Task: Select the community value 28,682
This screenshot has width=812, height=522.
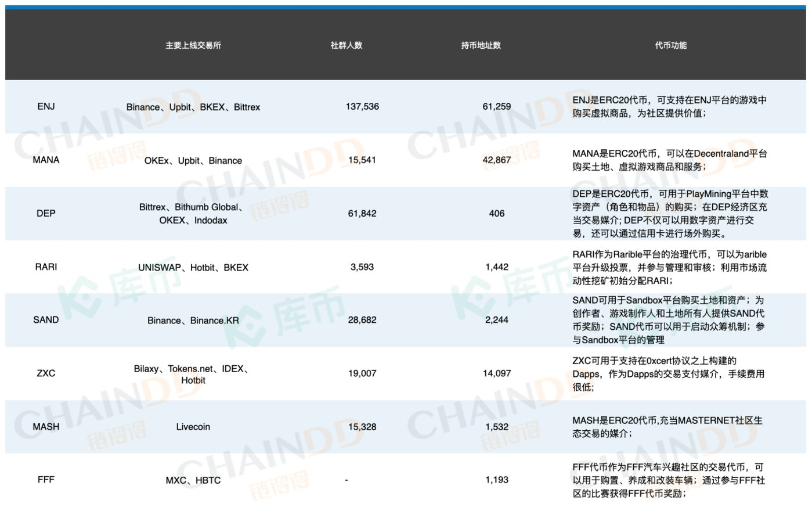Action: [x=362, y=320]
